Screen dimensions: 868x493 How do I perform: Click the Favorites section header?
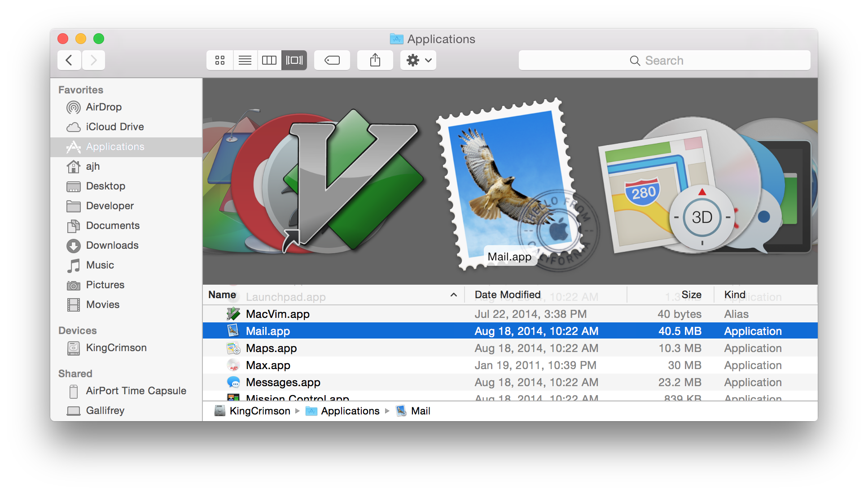click(x=81, y=90)
